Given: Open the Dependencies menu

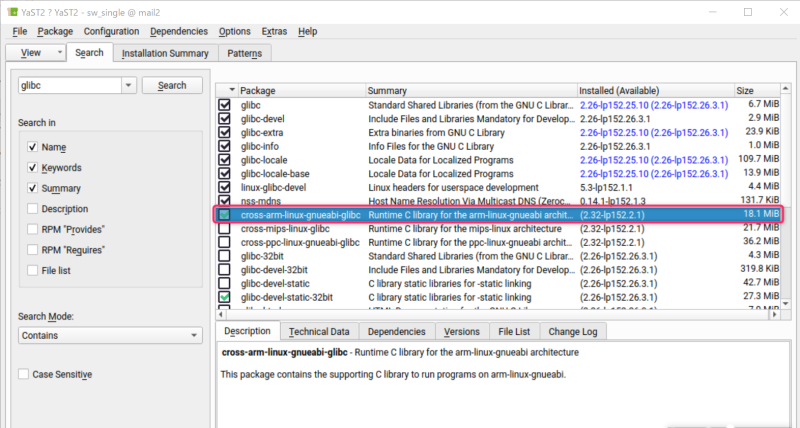Looking at the screenshot, I should point(179,31).
